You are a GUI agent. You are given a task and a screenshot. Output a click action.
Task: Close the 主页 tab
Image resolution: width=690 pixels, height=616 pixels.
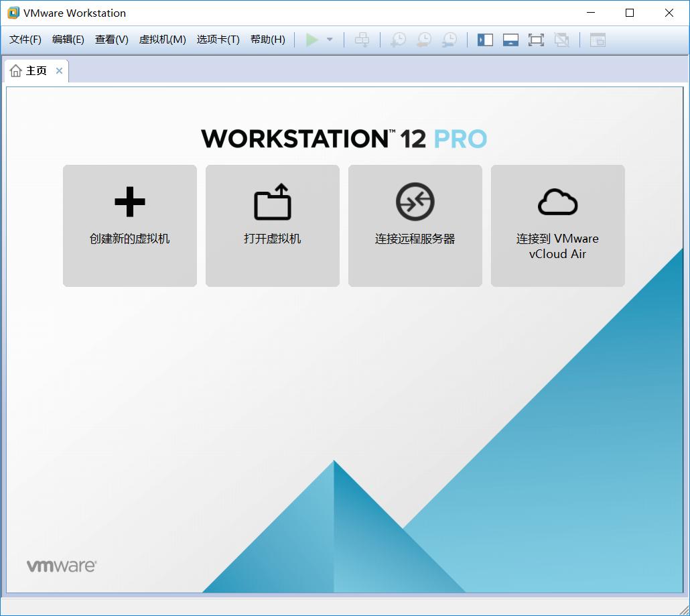tap(59, 71)
